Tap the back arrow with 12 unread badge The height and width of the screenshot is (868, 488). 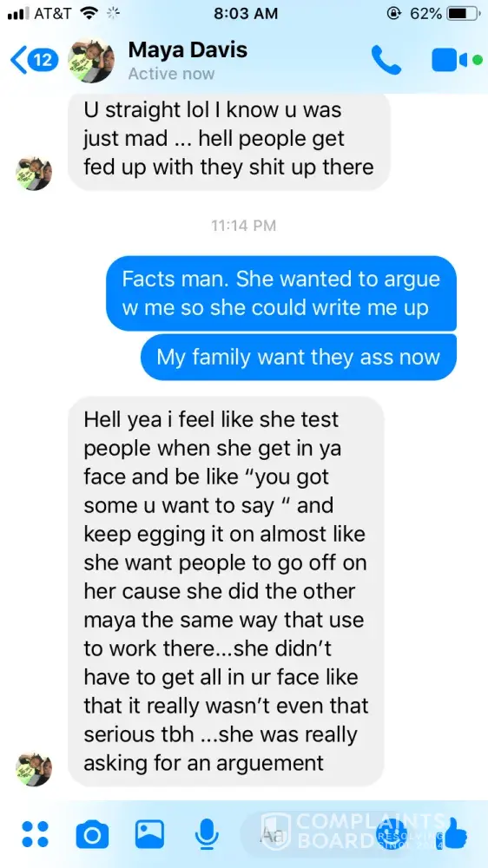tap(35, 61)
